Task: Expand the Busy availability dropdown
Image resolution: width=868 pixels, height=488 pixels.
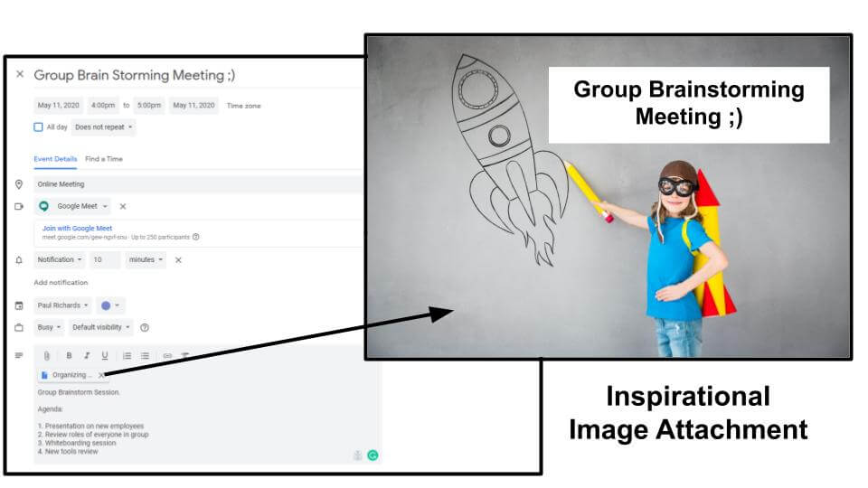Action: [x=49, y=327]
